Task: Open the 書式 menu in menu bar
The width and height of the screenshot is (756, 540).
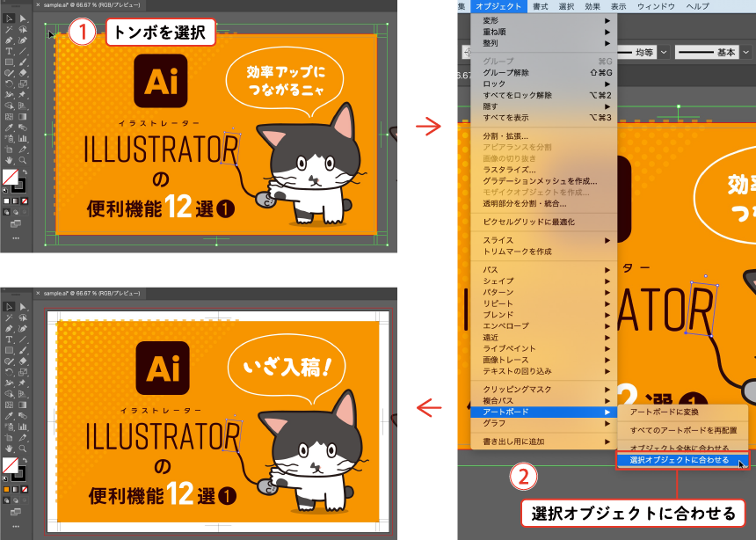Action: pyautogui.click(x=540, y=6)
